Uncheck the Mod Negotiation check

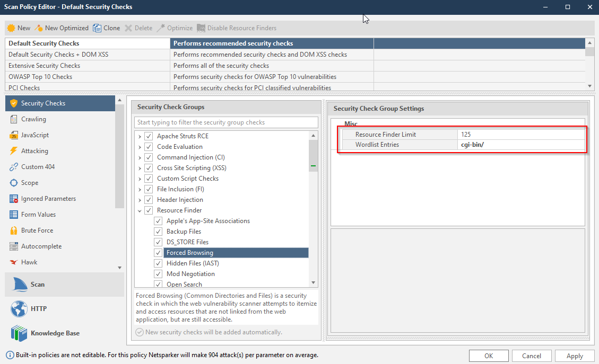(158, 273)
